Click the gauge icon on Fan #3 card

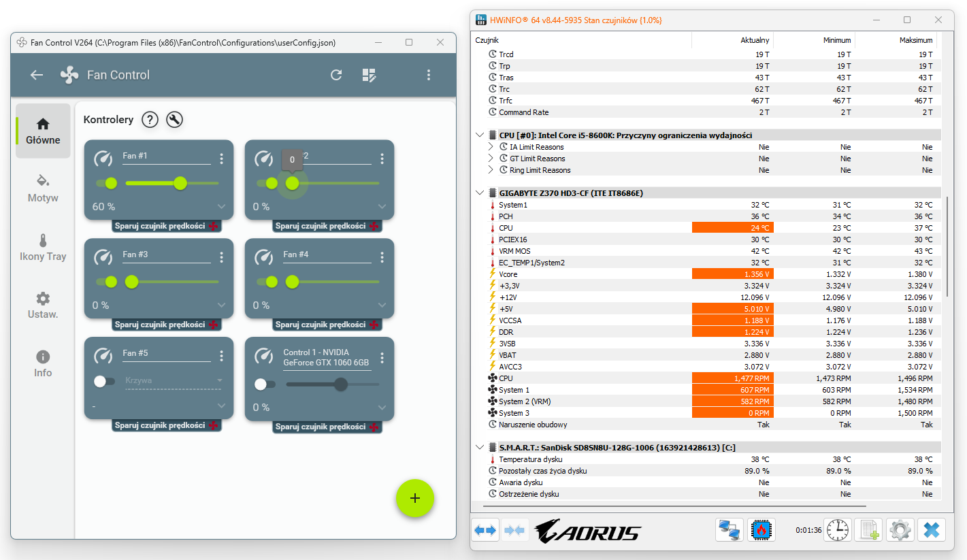(103, 257)
